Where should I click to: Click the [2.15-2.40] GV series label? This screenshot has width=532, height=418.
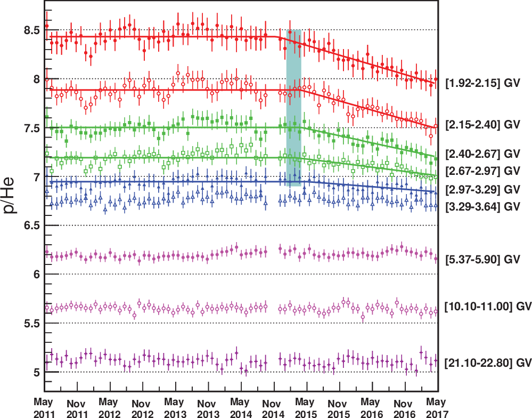tap(482, 124)
